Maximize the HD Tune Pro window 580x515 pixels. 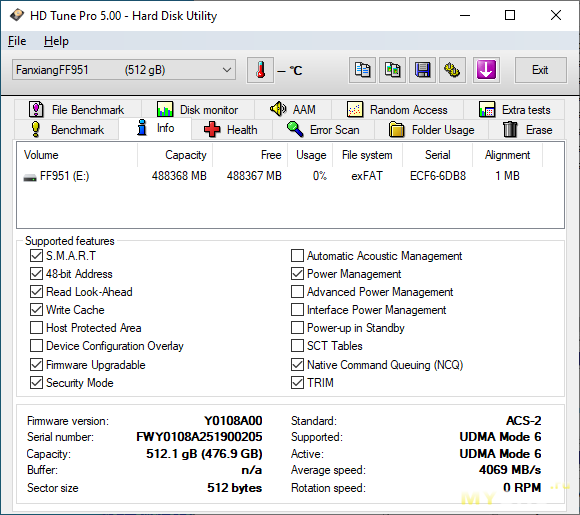pyautogui.click(x=510, y=16)
